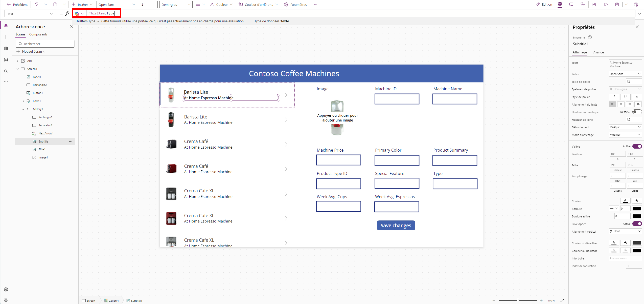Open the Couleur menu in toolbar
The width and height of the screenshot is (644, 304).
pos(221,5)
